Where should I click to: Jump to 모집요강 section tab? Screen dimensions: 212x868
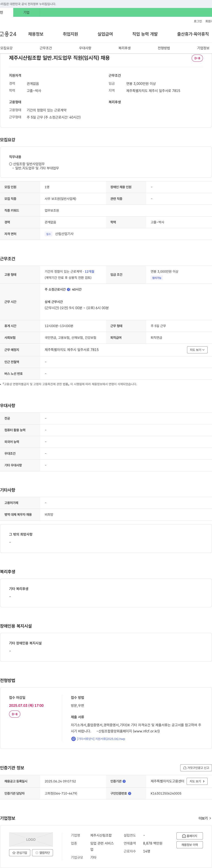point(6,48)
